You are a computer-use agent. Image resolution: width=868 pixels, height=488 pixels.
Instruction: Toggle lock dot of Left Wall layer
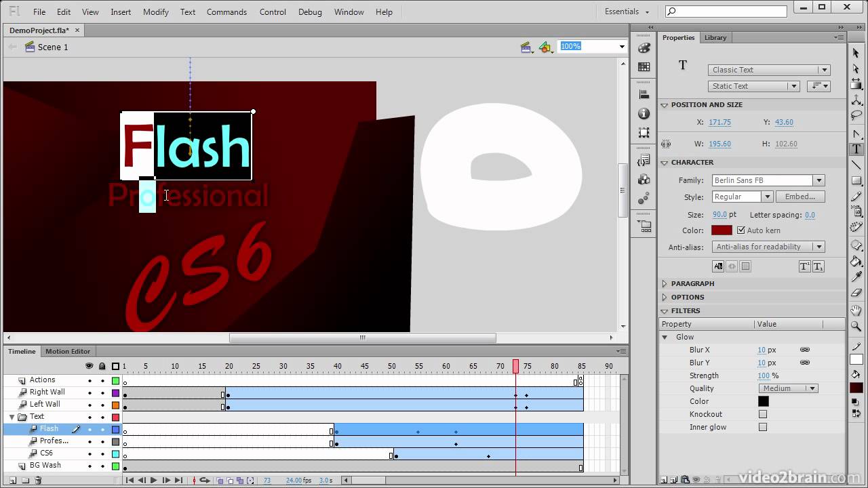(x=102, y=405)
